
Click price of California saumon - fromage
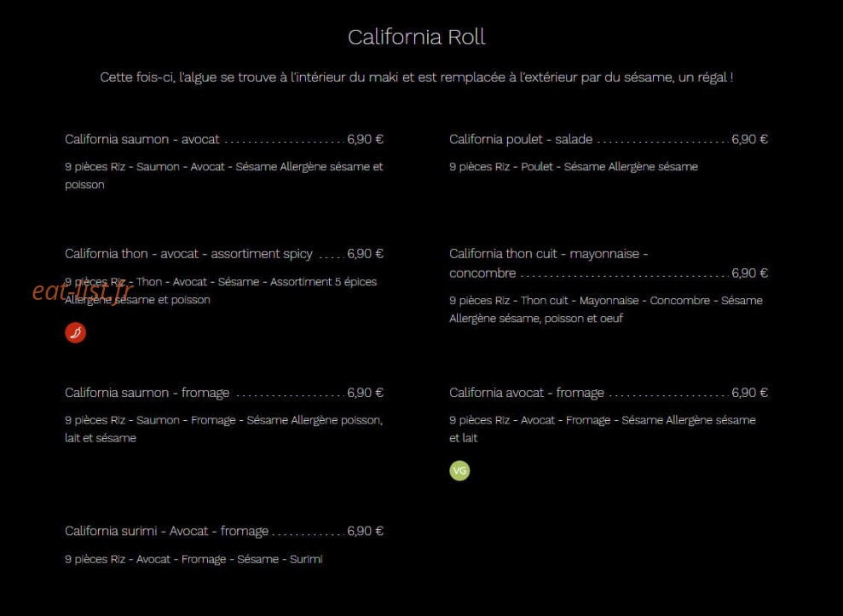pos(365,393)
